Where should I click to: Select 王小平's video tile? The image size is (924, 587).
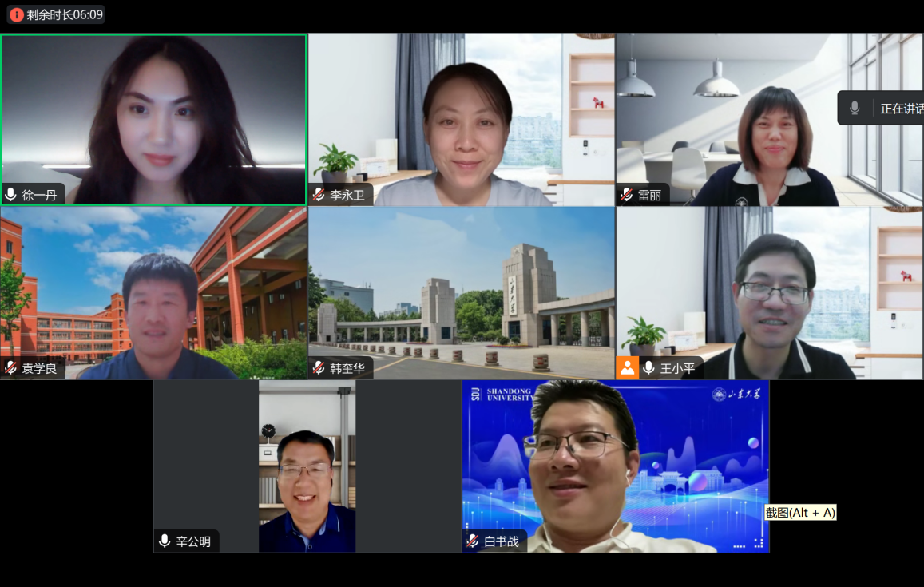[770, 293]
